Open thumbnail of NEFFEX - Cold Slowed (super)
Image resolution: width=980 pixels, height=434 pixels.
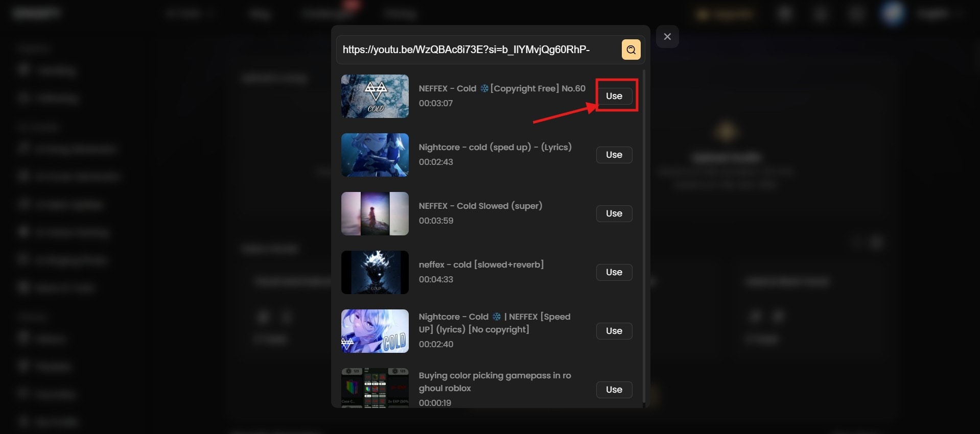pos(375,214)
